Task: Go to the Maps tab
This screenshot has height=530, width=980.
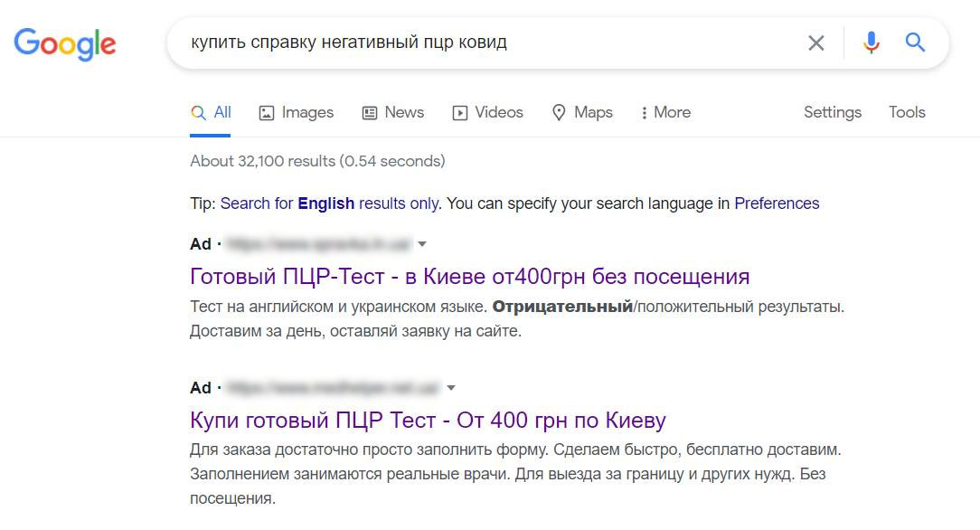Action: [x=582, y=113]
